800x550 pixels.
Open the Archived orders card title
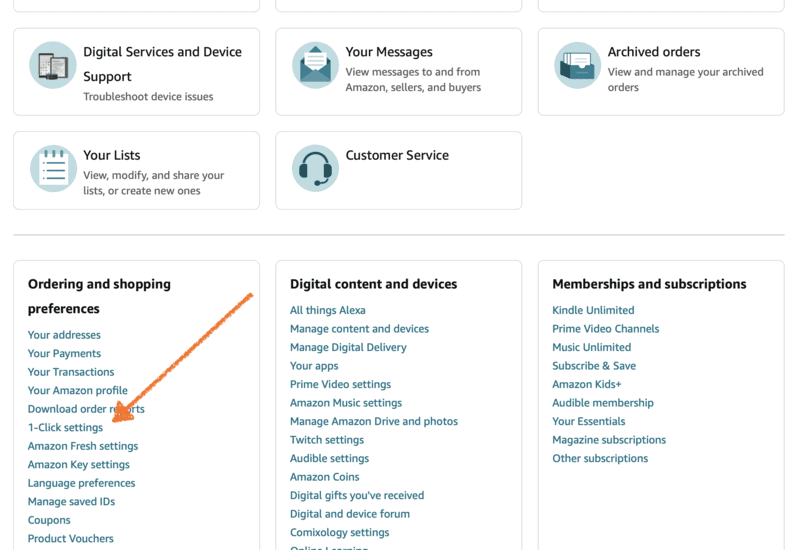pyautogui.click(x=654, y=52)
